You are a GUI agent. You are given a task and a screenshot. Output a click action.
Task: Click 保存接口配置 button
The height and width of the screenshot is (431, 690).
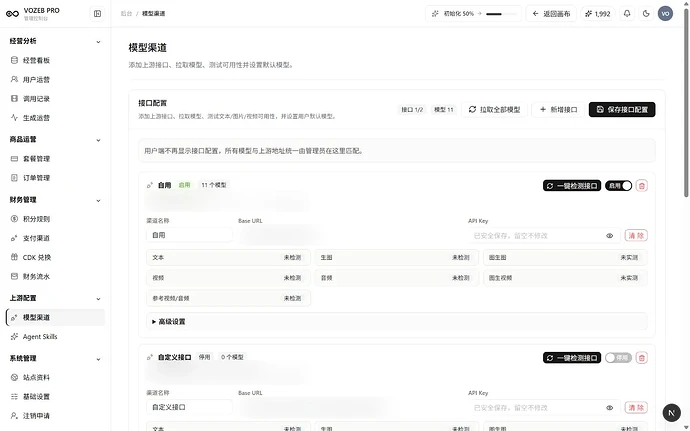(622, 110)
